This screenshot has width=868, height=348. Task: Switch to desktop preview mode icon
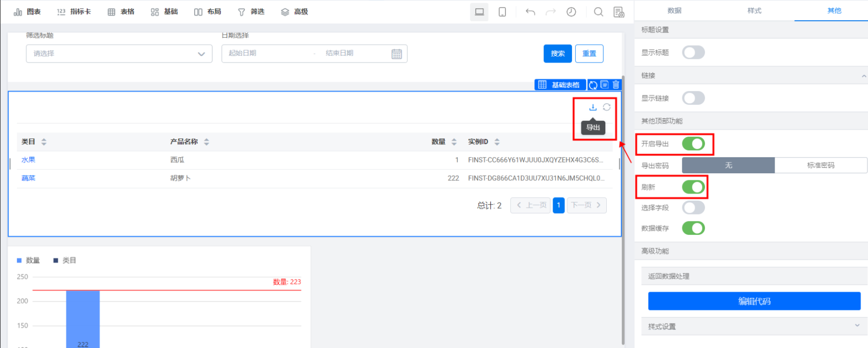479,12
